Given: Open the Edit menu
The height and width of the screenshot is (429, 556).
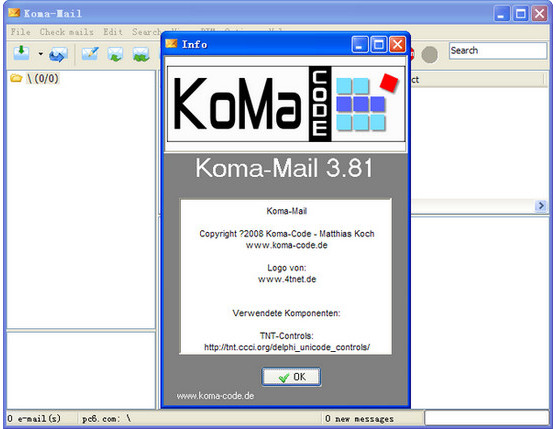Looking at the screenshot, I should pyautogui.click(x=113, y=32).
